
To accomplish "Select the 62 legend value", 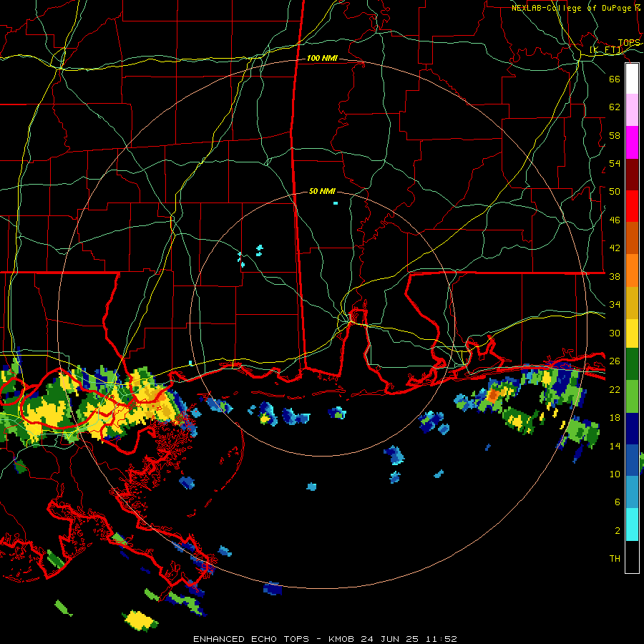I will tap(615, 107).
